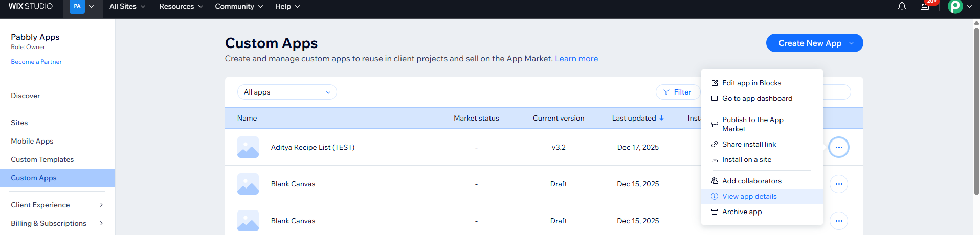Sort by Last updated arrow

(661, 118)
